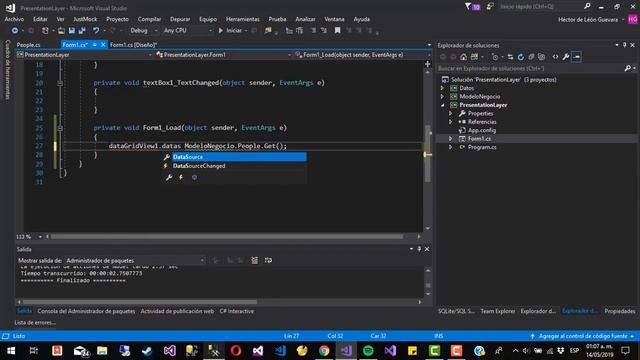Click the navigate backward arrow icon
Viewport: 640px width, 360px height.
tap(14, 31)
